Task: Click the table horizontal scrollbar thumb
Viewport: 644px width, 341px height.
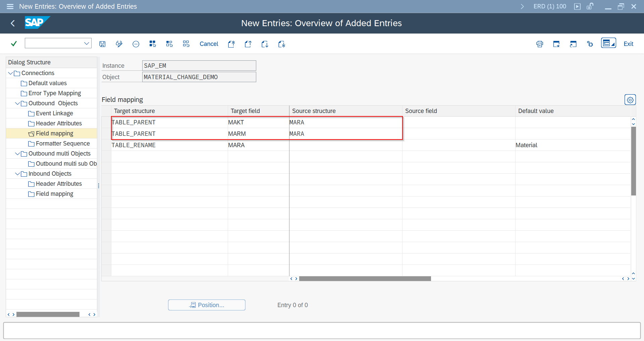Action: click(x=365, y=279)
